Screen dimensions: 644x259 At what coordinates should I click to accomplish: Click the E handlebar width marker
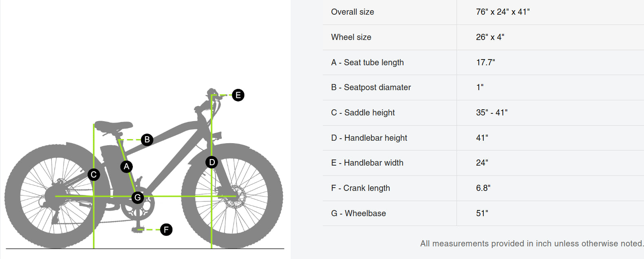tap(238, 95)
